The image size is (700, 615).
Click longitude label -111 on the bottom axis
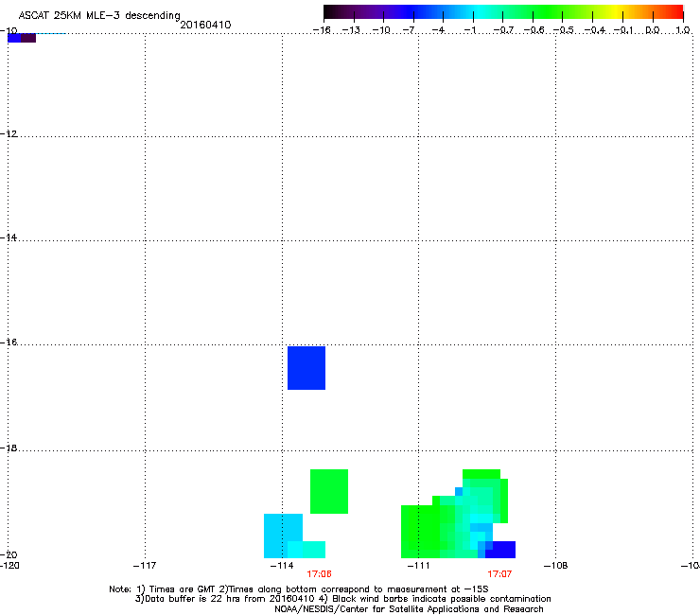click(418, 566)
